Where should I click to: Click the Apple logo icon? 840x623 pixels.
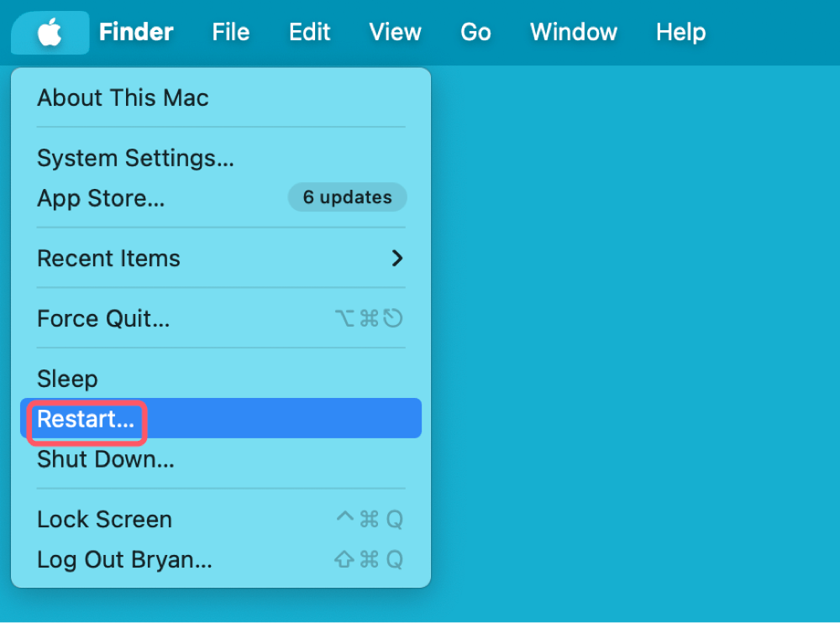49,32
